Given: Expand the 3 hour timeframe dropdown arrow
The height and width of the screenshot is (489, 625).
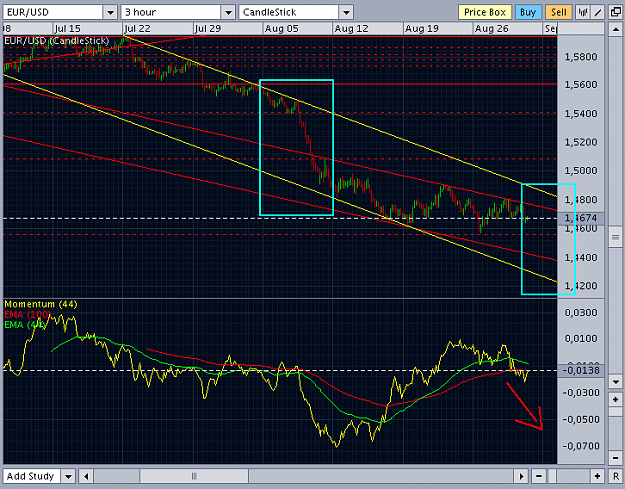Looking at the screenshot, I should click(x=228, y=12).
